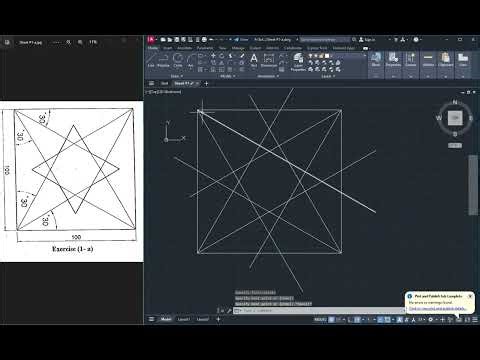The image size is (480, 360).
Task: Select the Polyline tool
Action: pyautogui.click(x=163, y=60)
